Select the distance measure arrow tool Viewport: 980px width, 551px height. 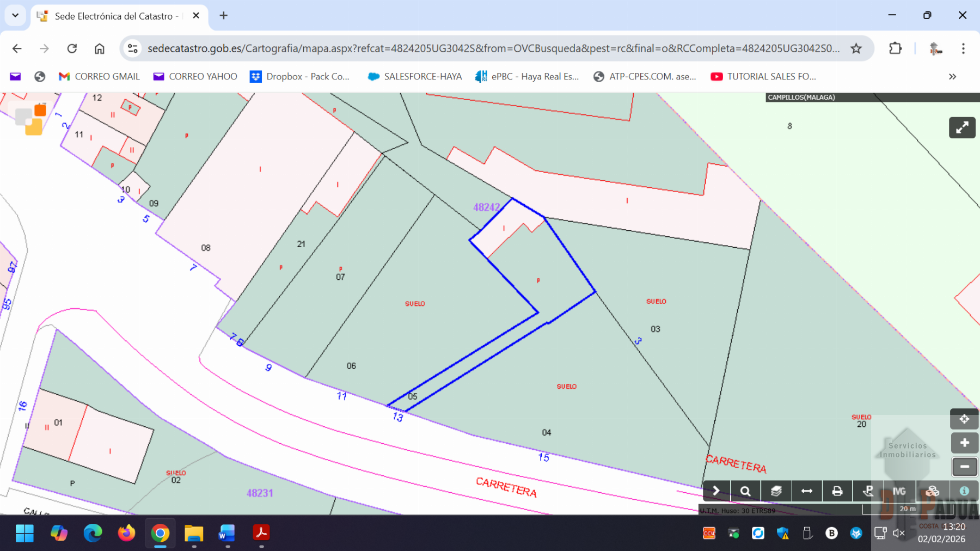pos(807,491)
